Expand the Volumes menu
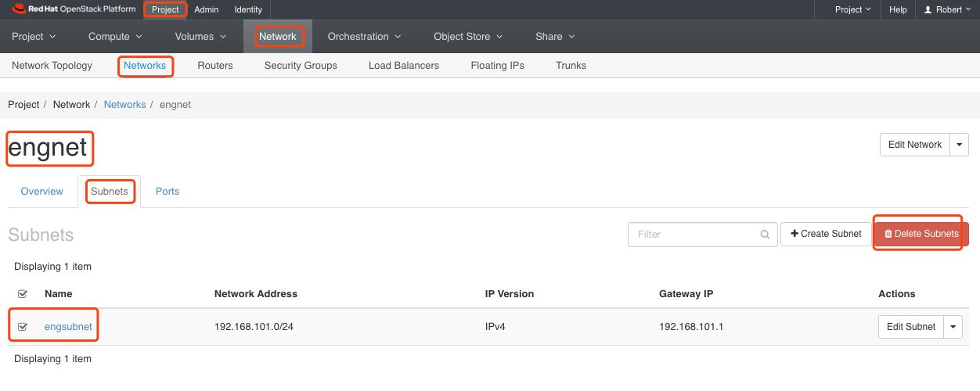This screenshot has height=391, width=980. [x=200, y=37]
